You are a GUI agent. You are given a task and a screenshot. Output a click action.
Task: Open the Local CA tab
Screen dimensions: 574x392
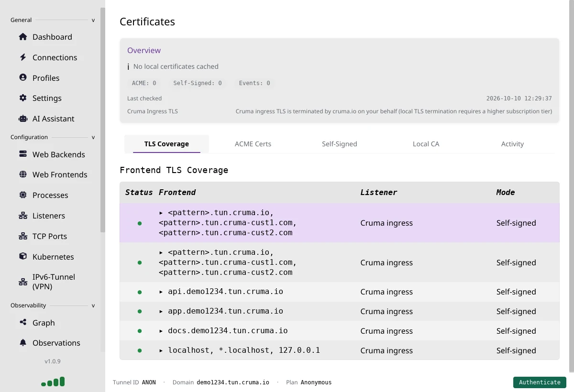(426, 144)
